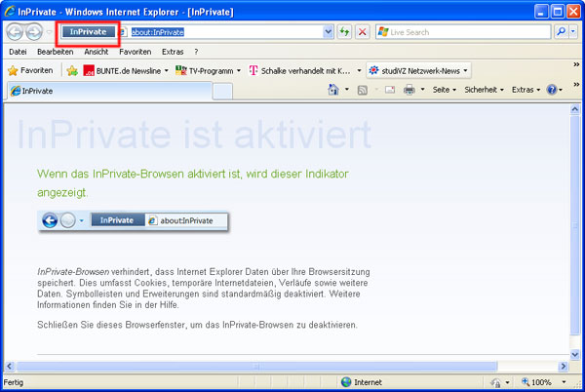
Task: Click the InPrivate indicator illustration image
Action: coord(134,220)
